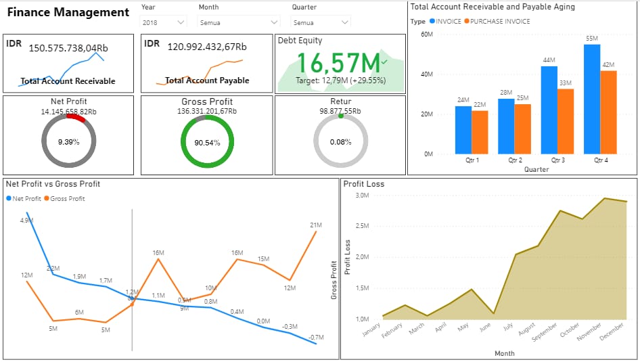The width and height of the screenshot is (640, 364).
Task: Open the Quarter slicer dropdown
Action: (345, 22)
